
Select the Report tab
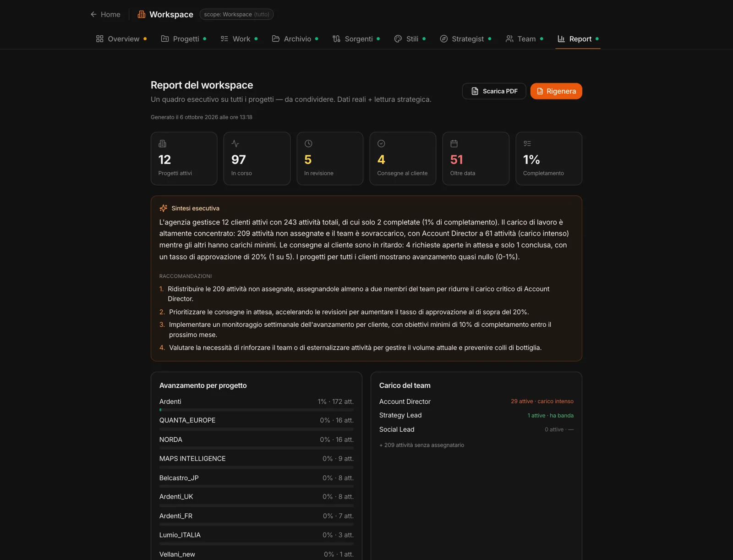tap(578, 39)
